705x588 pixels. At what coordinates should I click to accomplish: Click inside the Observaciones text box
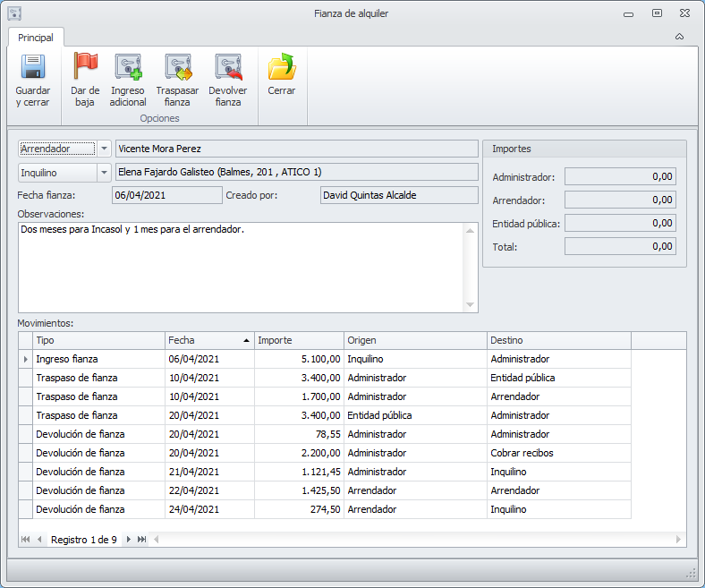(242, 268)
